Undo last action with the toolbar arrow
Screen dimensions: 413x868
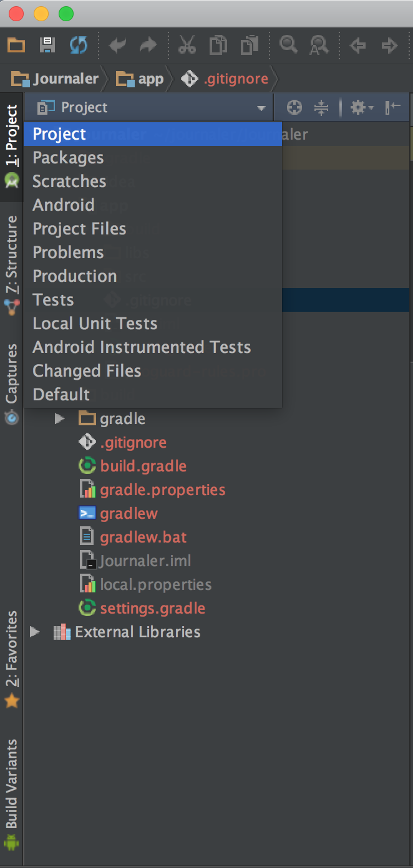pyautogui.click(x=117, y=45)
